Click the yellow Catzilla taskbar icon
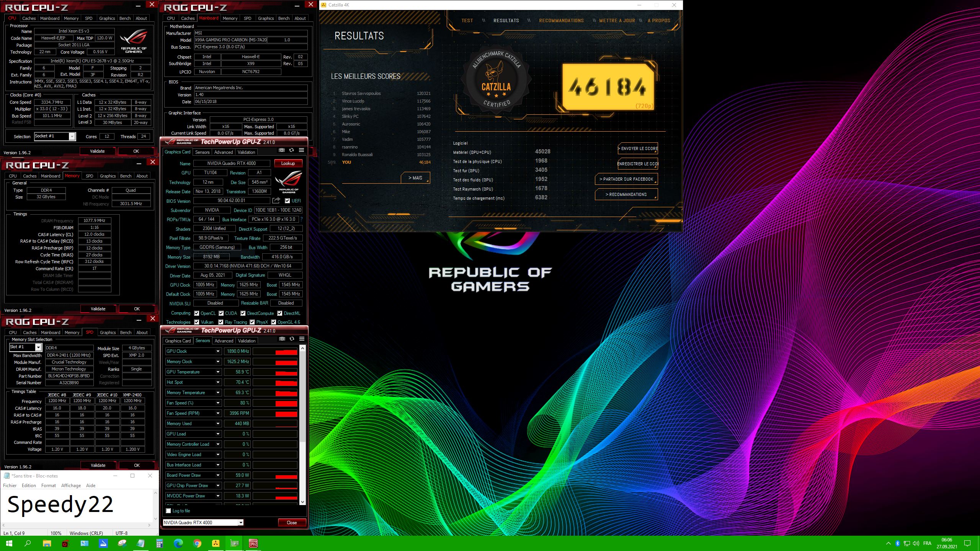980x551 pixels. pyautogui.click(x=216, y=543)
